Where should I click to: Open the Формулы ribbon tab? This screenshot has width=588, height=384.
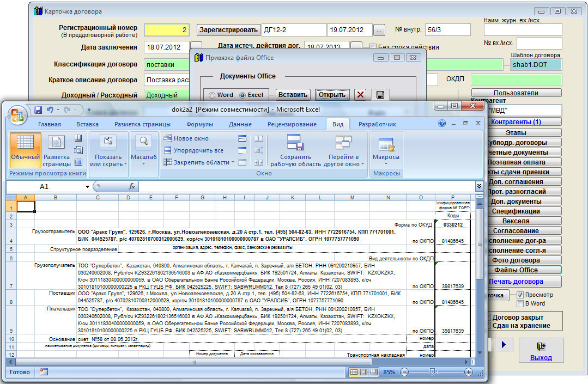pos(200,124)
